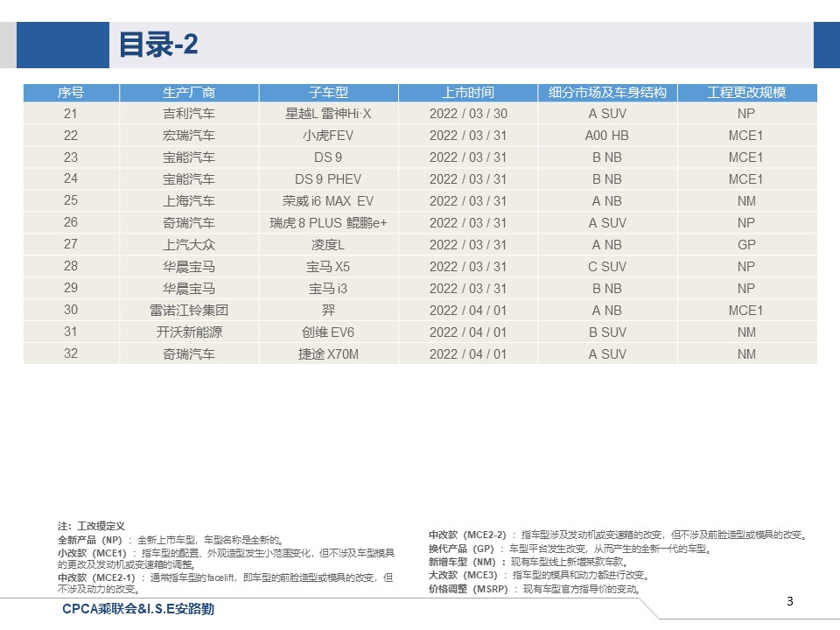Screen dimensions: 840x630
Task: Click row number 31 cell
Action: [x=71, y=332]
